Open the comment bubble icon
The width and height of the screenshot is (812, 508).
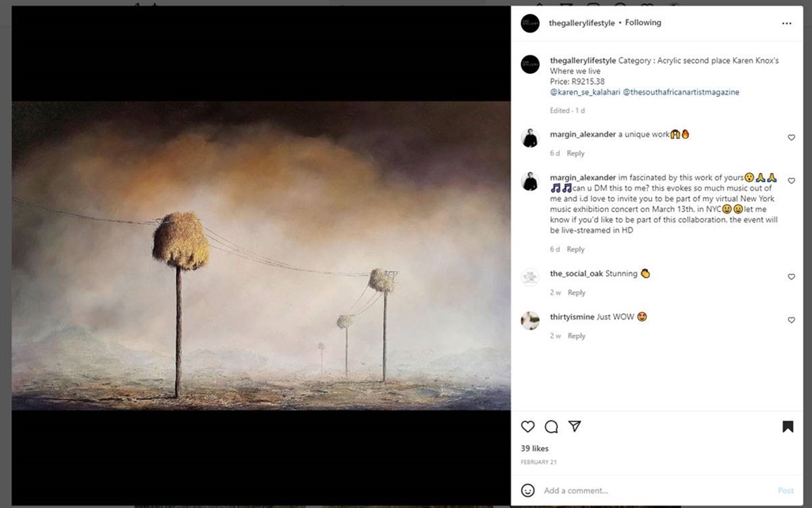click(x=551, y=427)
